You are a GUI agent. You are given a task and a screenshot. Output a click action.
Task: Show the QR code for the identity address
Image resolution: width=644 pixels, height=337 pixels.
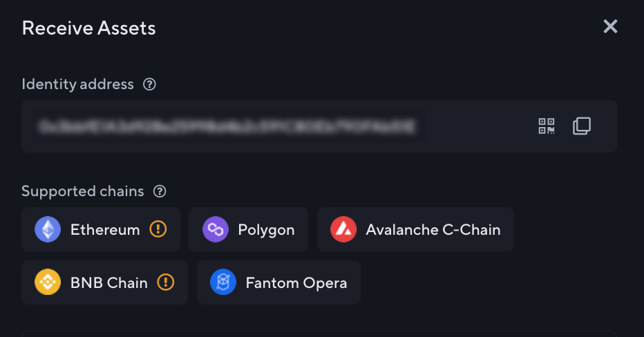click(x=547, y=126)
